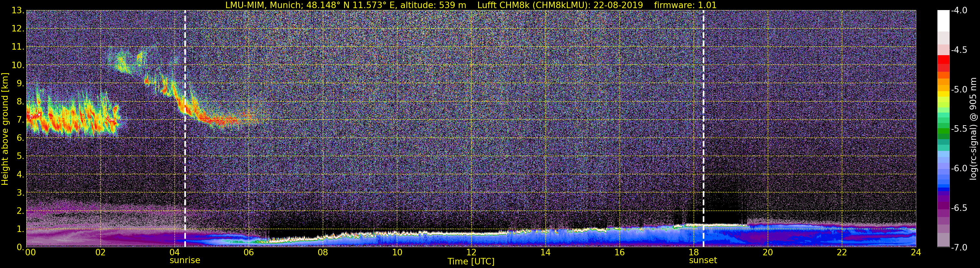
Task: Click the 04 tick on the time axis
Action: pyautogui.click(x=175, y=253)
